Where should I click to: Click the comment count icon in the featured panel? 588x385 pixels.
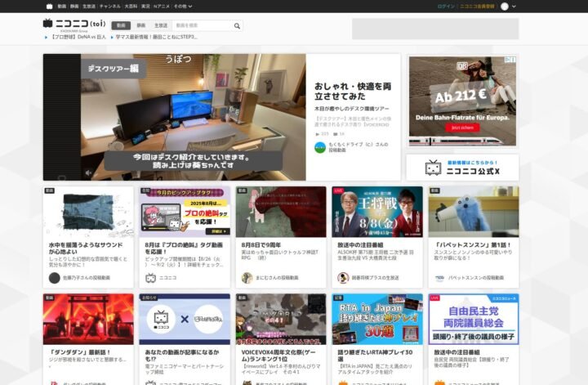[x=336, y=134]
